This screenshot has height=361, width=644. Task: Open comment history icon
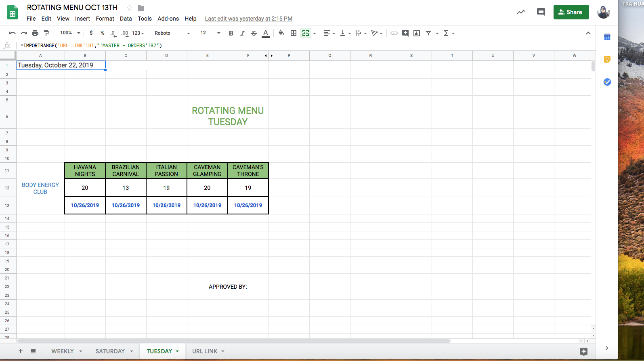point(541,12)
